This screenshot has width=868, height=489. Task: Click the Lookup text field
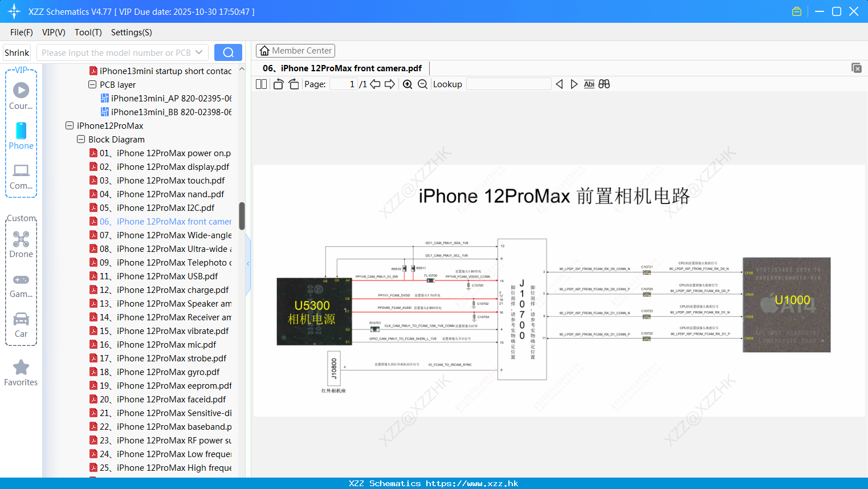[x=509, y=84]
